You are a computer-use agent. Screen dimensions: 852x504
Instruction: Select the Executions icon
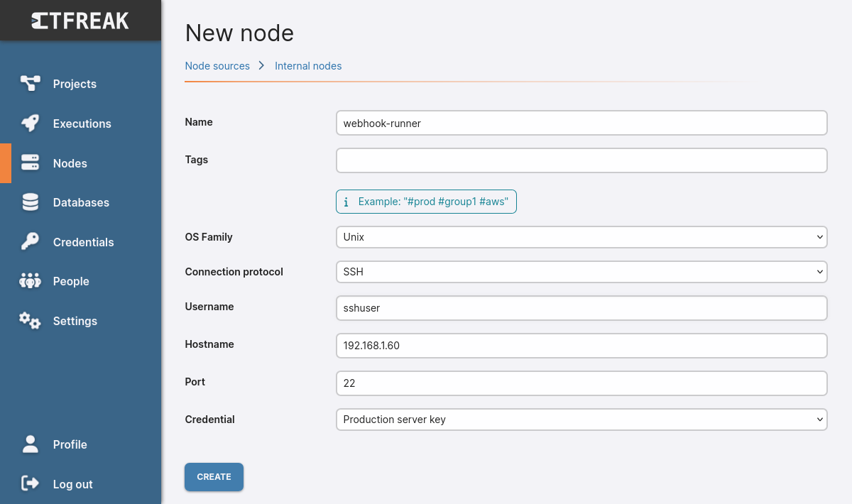tap(30, 124)
